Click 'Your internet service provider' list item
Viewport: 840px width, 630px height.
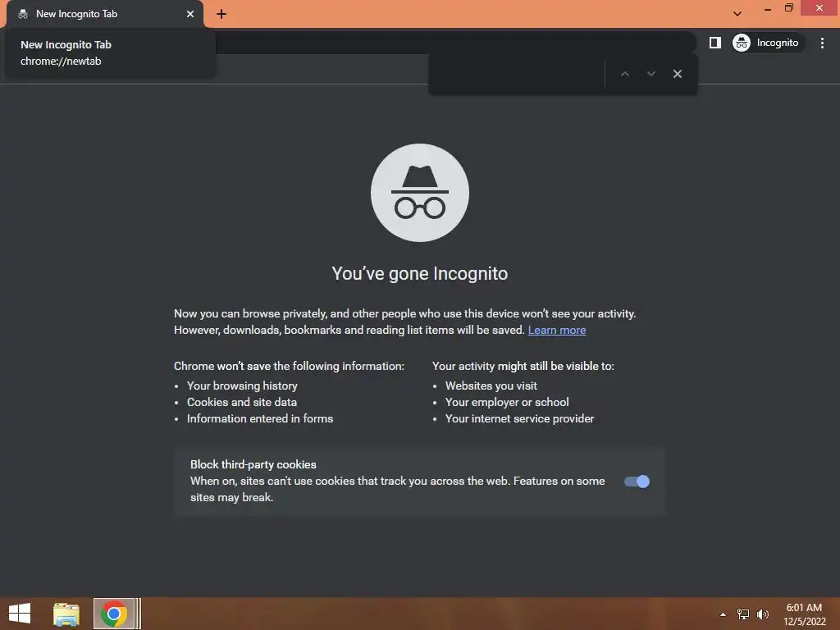tap(519, 419)
